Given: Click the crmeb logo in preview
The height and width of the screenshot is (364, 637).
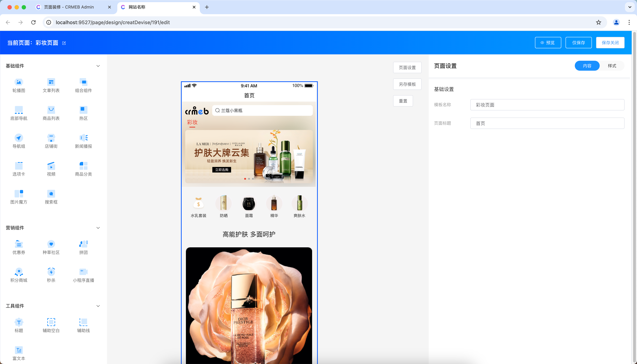Looking at the screenshot, I should tap(197, 111).
